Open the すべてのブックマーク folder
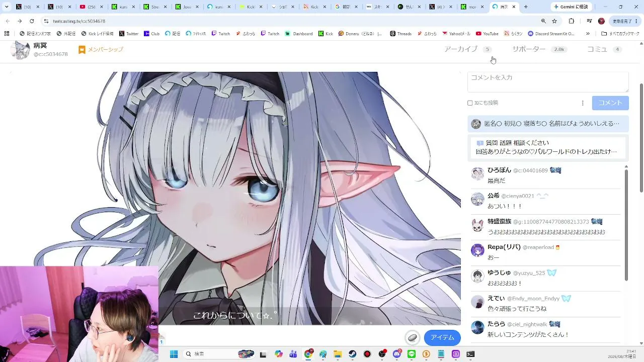 coord(621,34)
